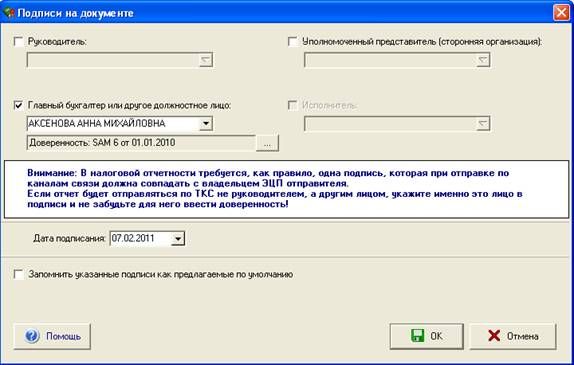This screenshot has height=365, width=574.
Task: Expand the АКСЕНОВА АННА МИХАЙЛОВНА dropdown
Action: pos(206,123)
